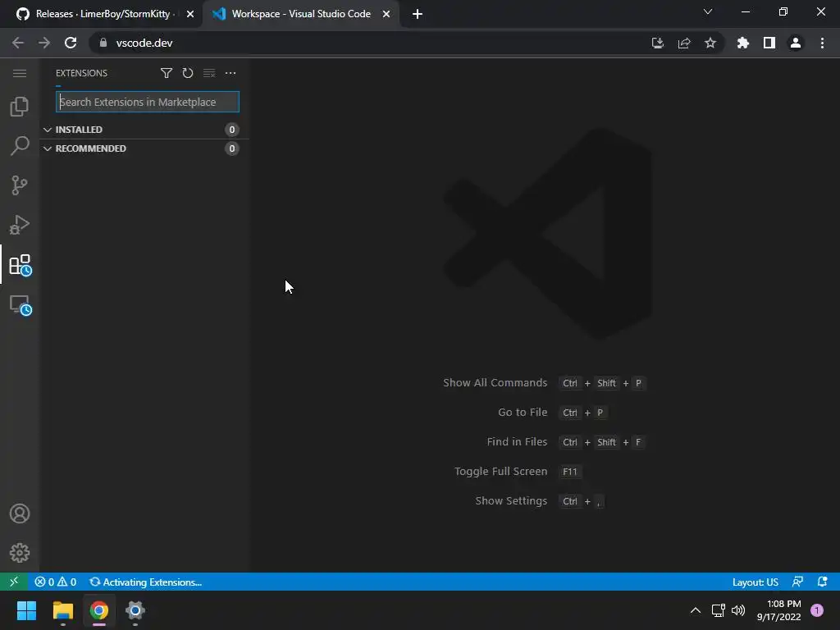Collapse the INSTALLED section
This screenshot has height=630, width=840.
pos(144,130)
